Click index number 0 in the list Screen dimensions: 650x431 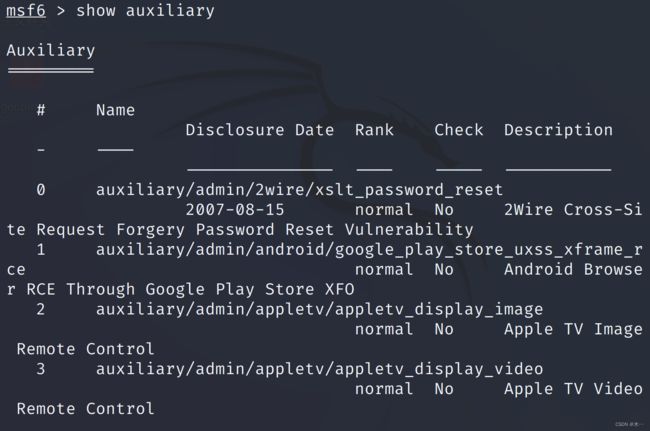[x=41, y=190]
